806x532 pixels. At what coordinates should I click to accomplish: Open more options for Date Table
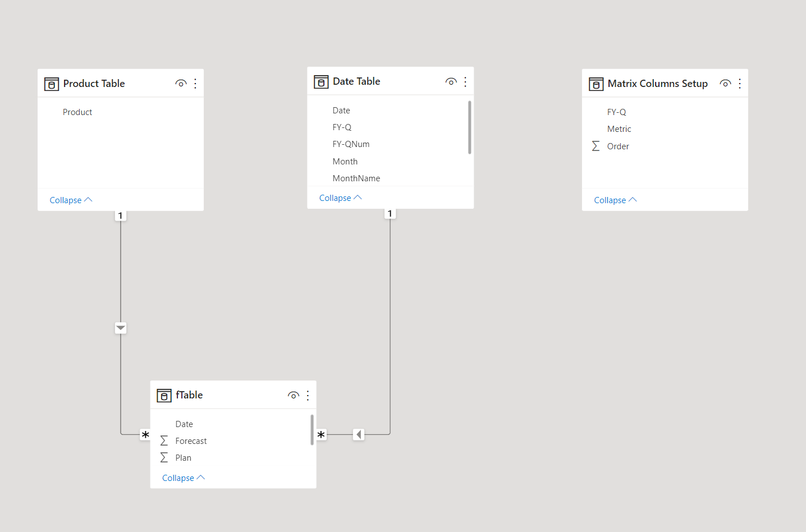465,82
